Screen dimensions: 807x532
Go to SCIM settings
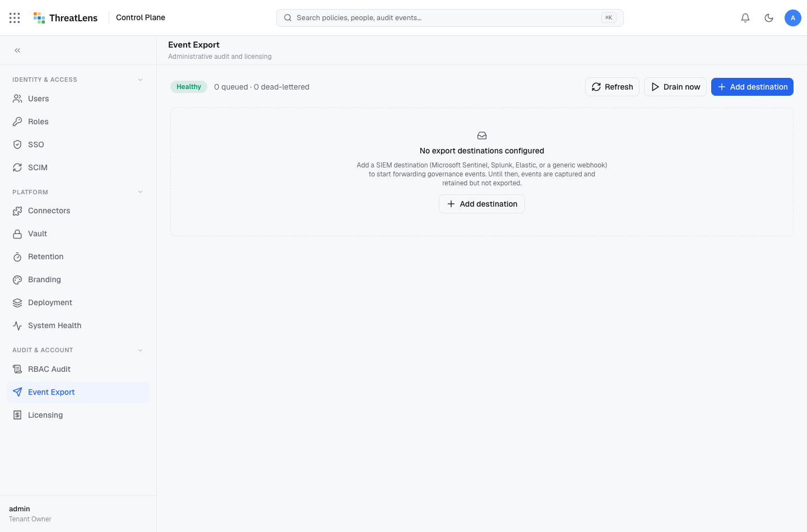pos(78,167)
